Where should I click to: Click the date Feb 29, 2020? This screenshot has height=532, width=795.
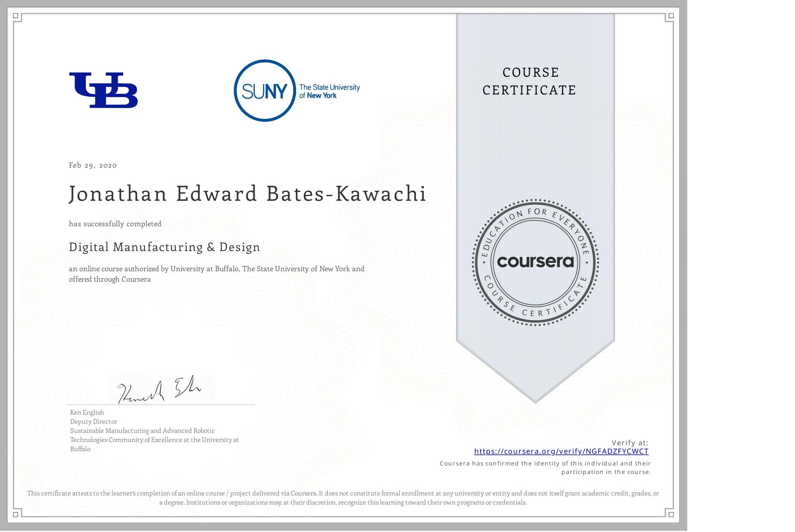[93, 165]
